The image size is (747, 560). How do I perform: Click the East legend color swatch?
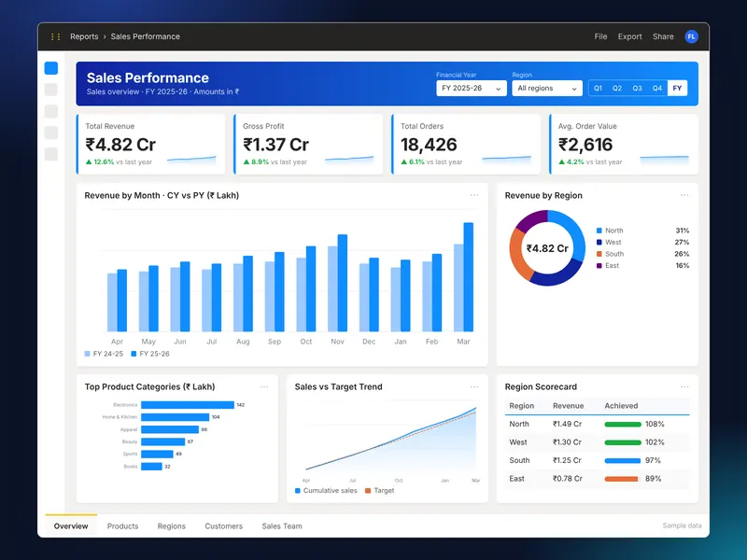pos(599,266)
